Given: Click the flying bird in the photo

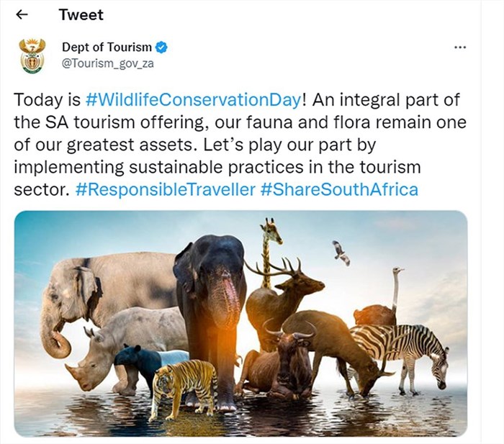Looking at the screenshot, I should [342, 253].
